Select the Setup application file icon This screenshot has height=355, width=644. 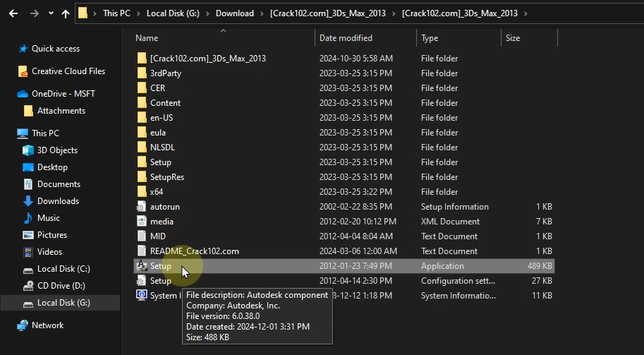click(142, 266)
